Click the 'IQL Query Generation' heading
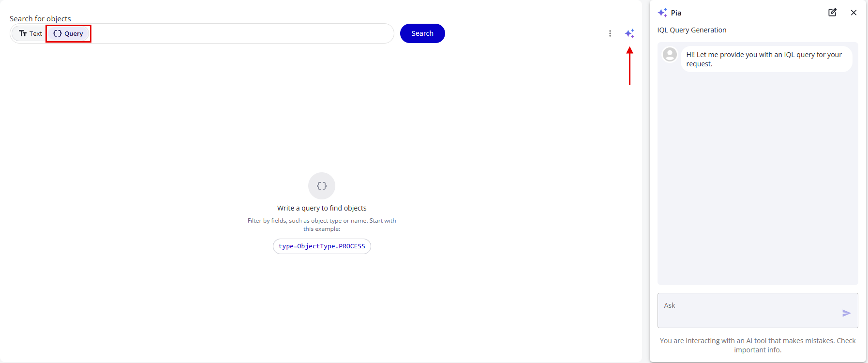This screenshot has width=868, height=363. pyautogui.click(x=692, y=30)
